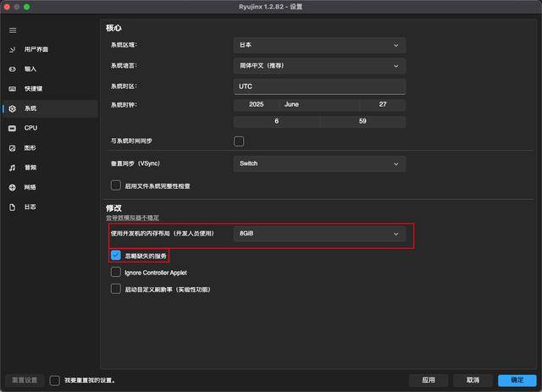Open 日志 settings page

[x=51, y=207]
